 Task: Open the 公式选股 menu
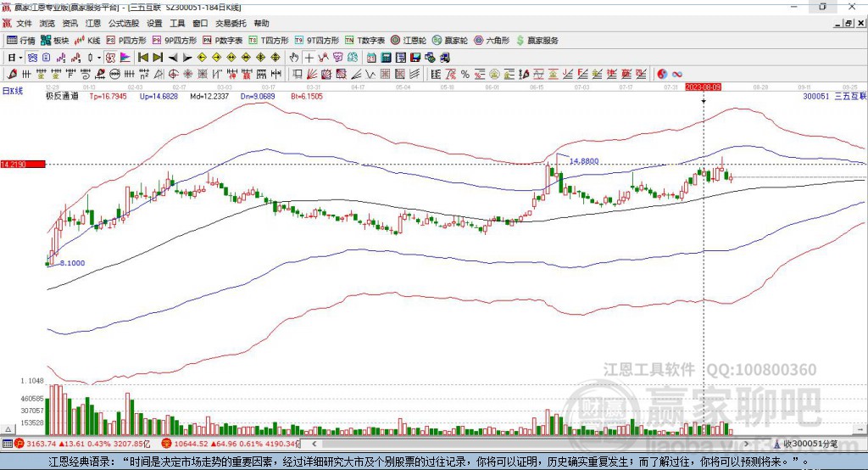pos(124,23)
